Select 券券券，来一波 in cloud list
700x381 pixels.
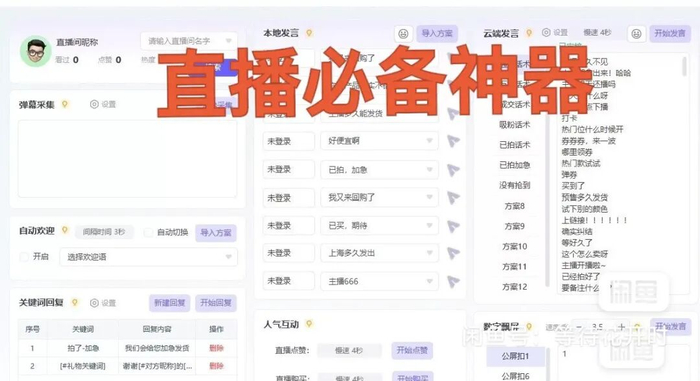point(588,141)
